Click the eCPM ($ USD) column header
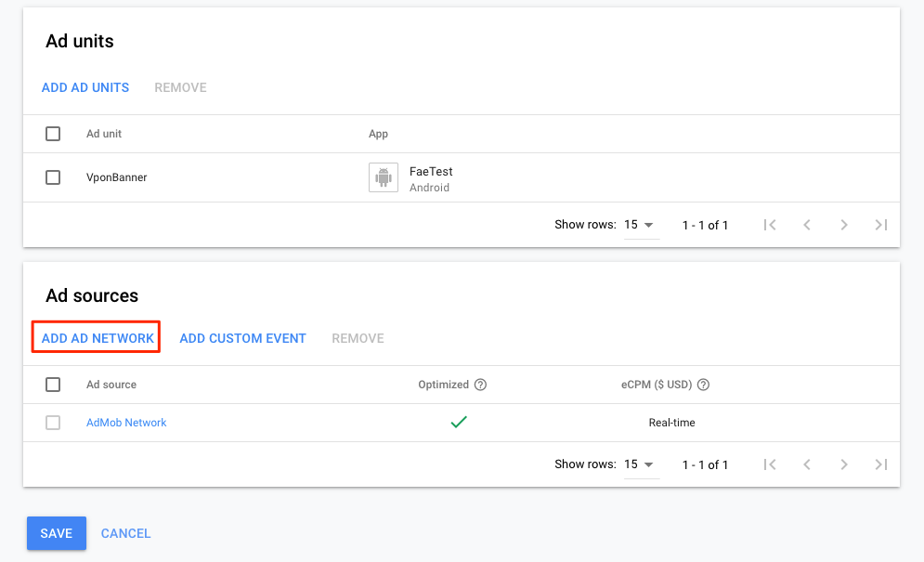Screen dimensions: 924x562 [x=657, y=385]
